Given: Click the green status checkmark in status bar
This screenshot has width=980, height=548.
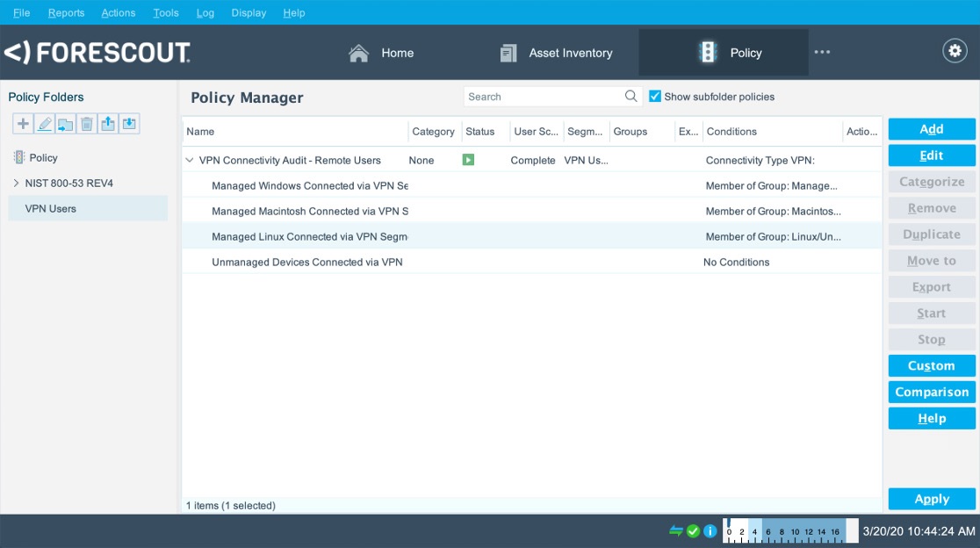Looking at the screenshot, I should pos(692,530).
